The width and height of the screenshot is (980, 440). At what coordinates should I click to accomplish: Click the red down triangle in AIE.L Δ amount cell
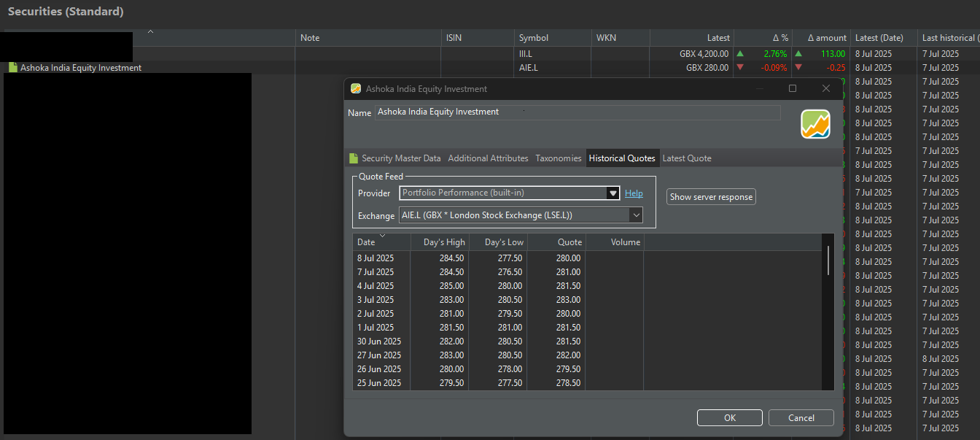(798, 67)
